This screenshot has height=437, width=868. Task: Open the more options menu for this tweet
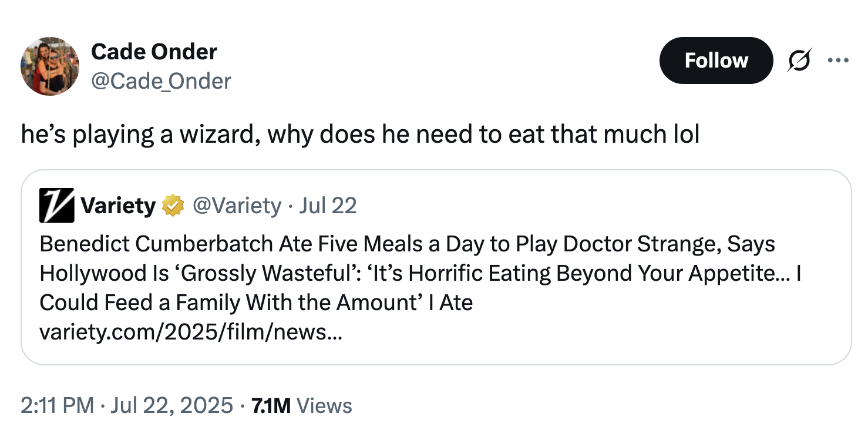coord(839,60)
